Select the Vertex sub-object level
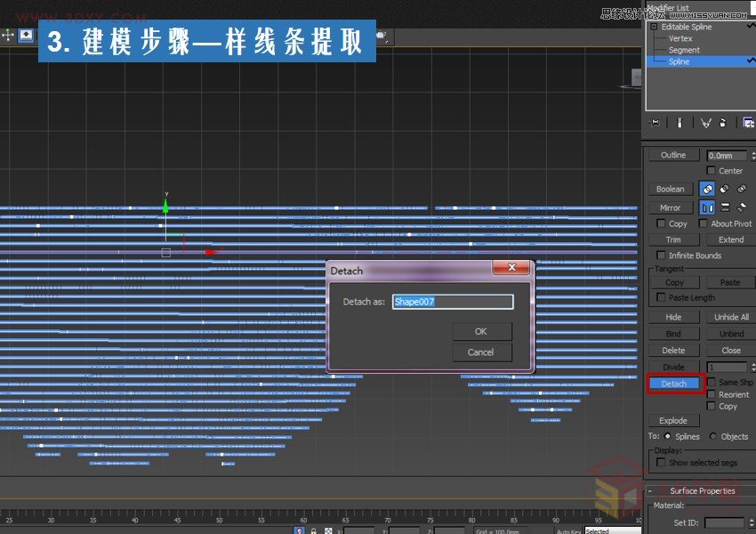Viewport: 756px width, 534px height. pyautogui.click(x=680, y=38)
